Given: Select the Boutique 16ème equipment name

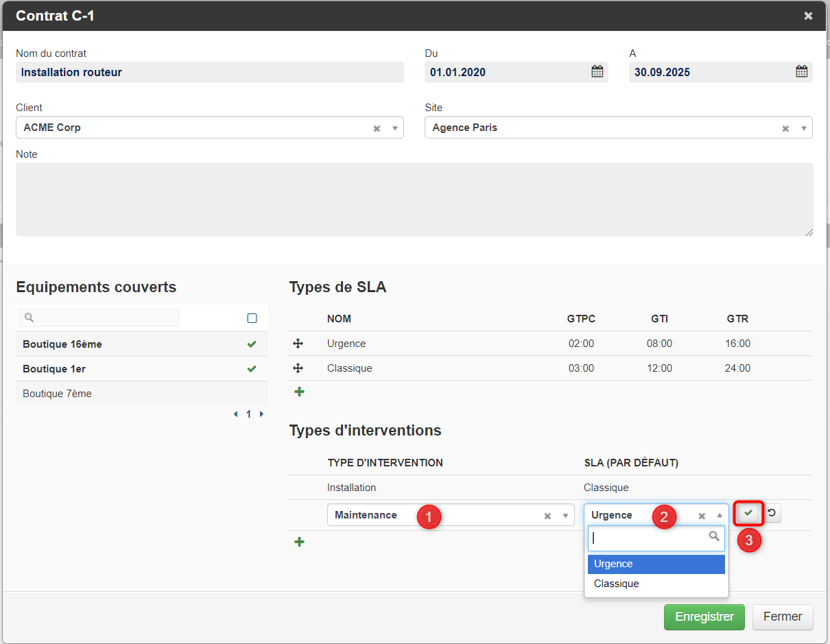Looking at the screenshot, I should 62,344.
